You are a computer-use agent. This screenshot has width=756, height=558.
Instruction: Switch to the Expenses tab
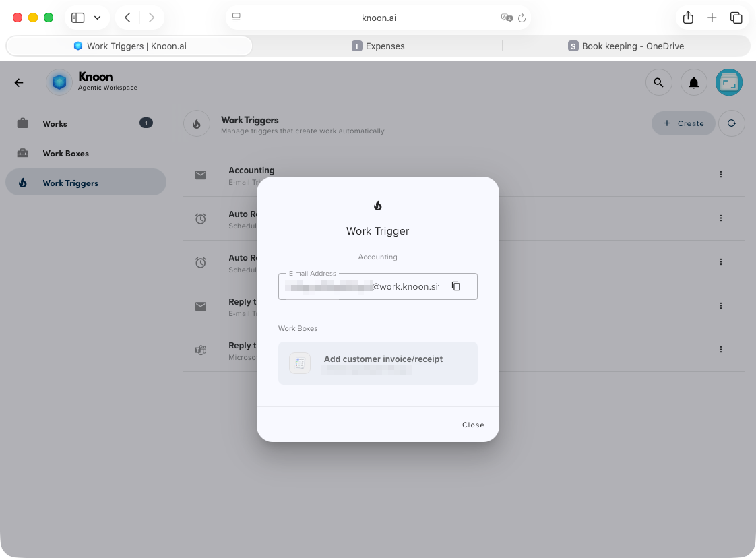click(x=378, y=46)
